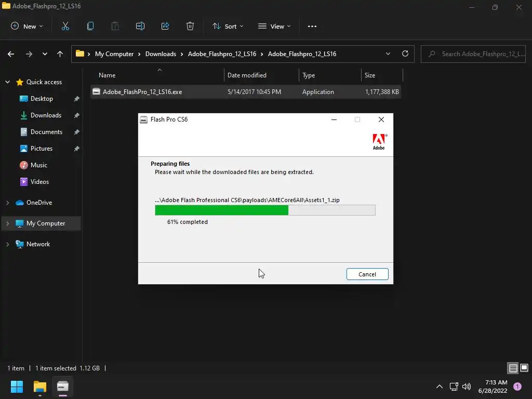Go forward with the right arrow
The image size is (532, 399).
pos(29,54)
